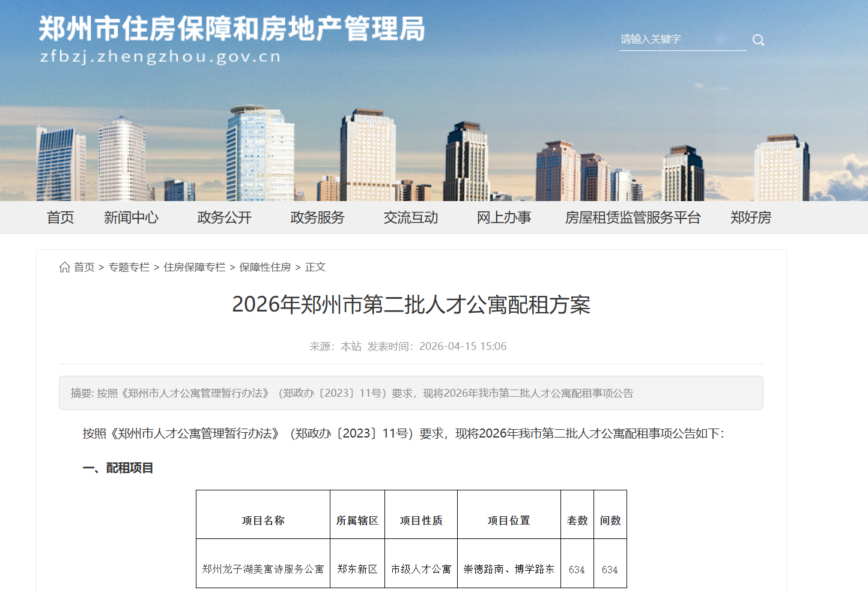This screenshot has width=868, height=593.
Task: Open the 新闻中心 menu item
Action: 131,217
